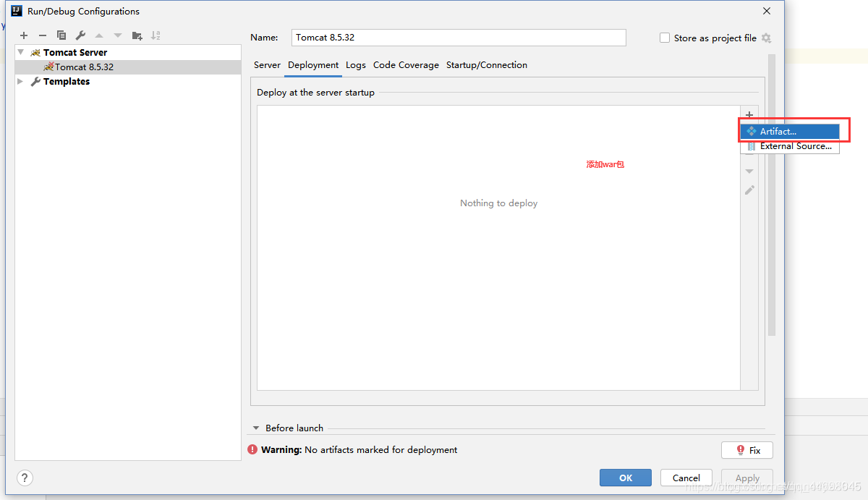
Task: Open the Code Coverage tab
Action: [x=406, y=65]
